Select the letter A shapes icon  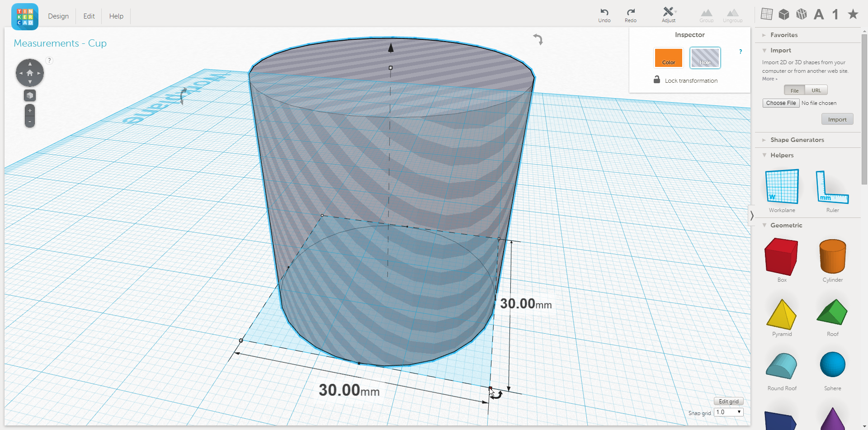(x=819, y=14)
